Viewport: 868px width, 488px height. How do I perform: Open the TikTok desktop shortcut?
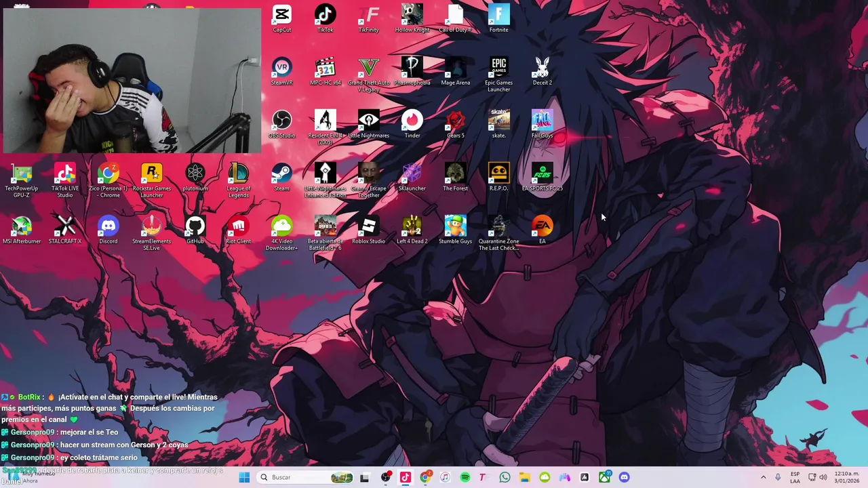[x=325, y=18]
